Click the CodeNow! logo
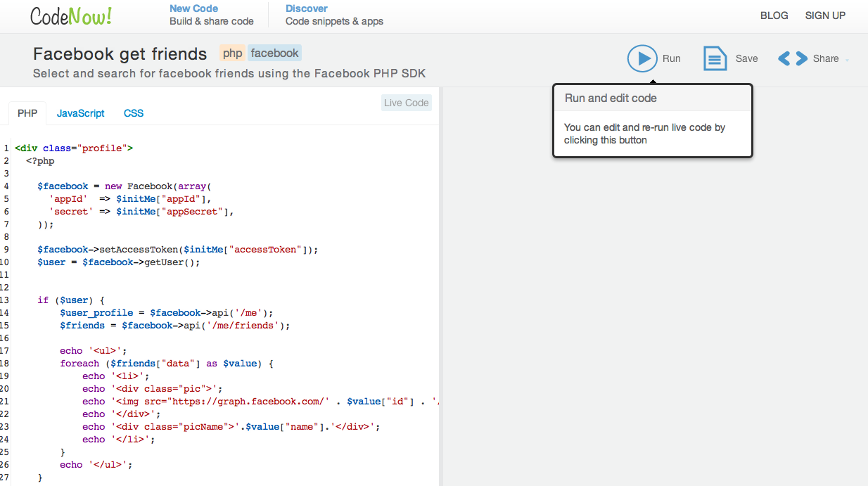This screenshot has height=486, width=868. click(71, 16)
